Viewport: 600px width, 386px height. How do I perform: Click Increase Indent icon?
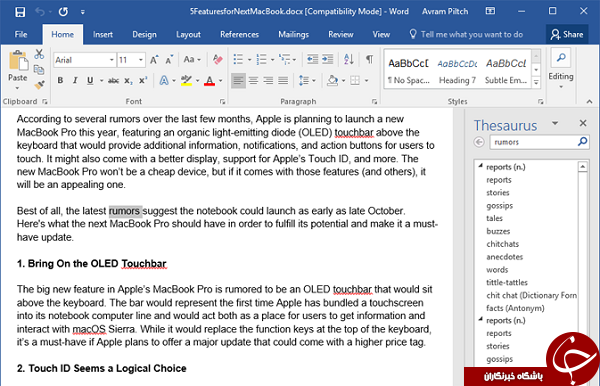tap(328, 60)
